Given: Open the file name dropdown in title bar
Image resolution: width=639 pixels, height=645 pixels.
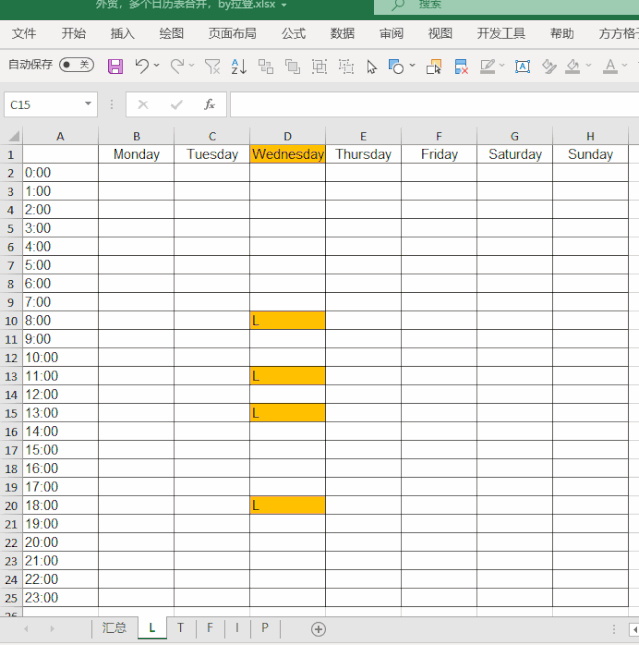Looking at the screenshot, I should click(284, 5).
